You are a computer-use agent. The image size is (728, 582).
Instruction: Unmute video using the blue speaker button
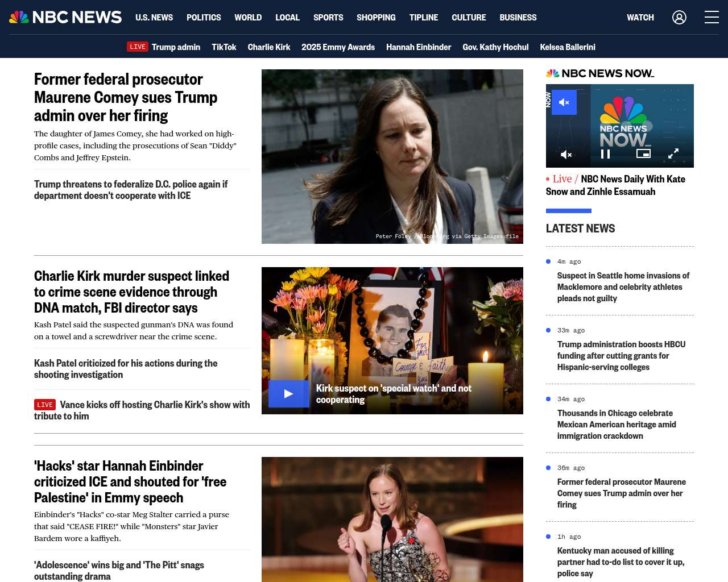pos(564,102)
